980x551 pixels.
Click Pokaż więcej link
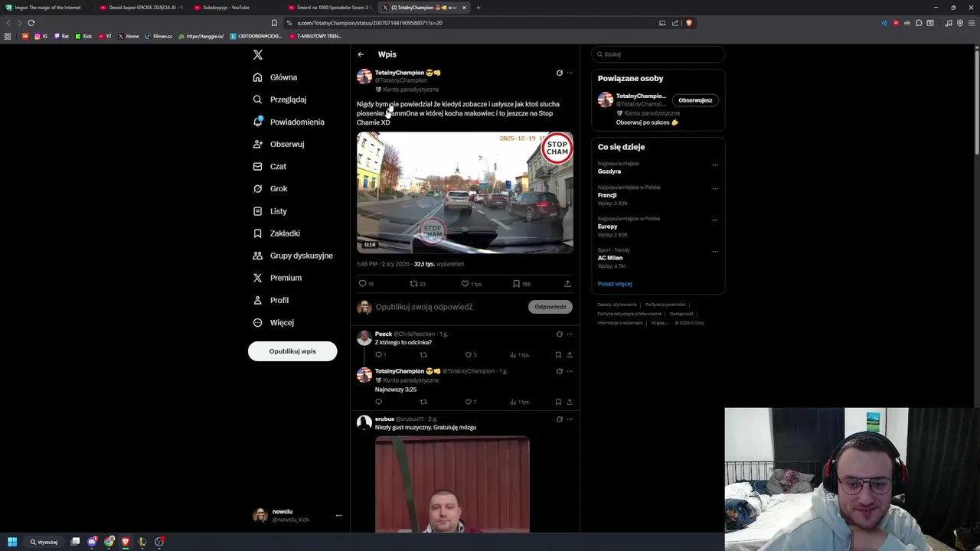coord(615,284)
